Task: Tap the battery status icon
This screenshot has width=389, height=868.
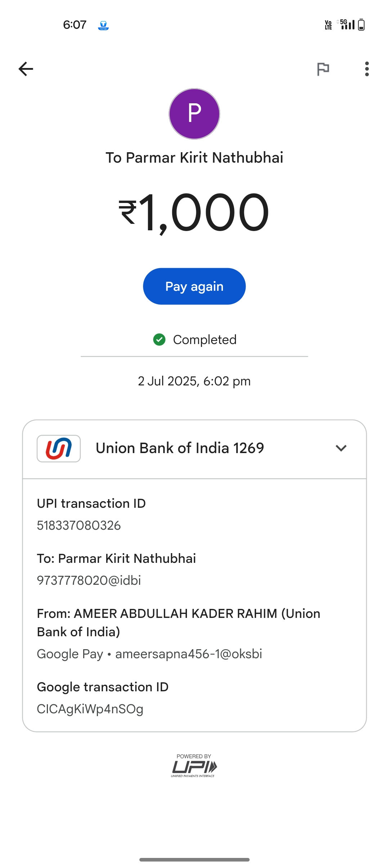Action: pos(362,25)
